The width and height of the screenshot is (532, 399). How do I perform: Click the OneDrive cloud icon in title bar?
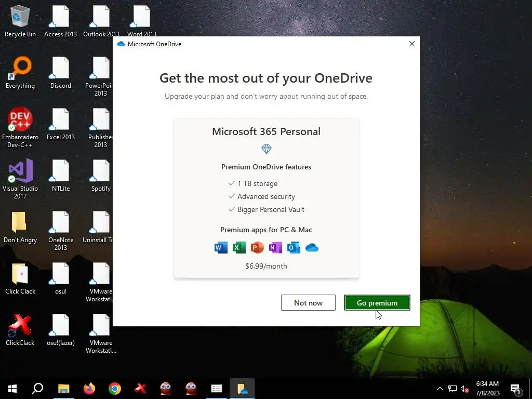click(121, 44)
